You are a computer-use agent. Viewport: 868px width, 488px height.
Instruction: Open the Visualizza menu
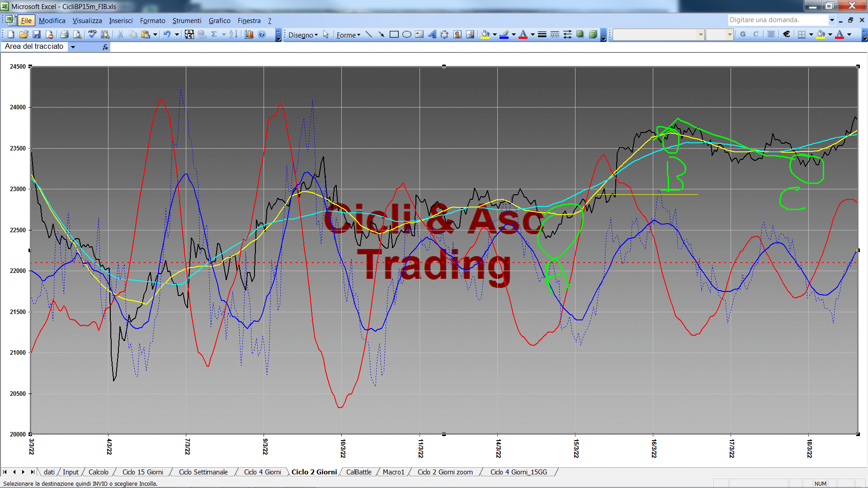point(87,21)
